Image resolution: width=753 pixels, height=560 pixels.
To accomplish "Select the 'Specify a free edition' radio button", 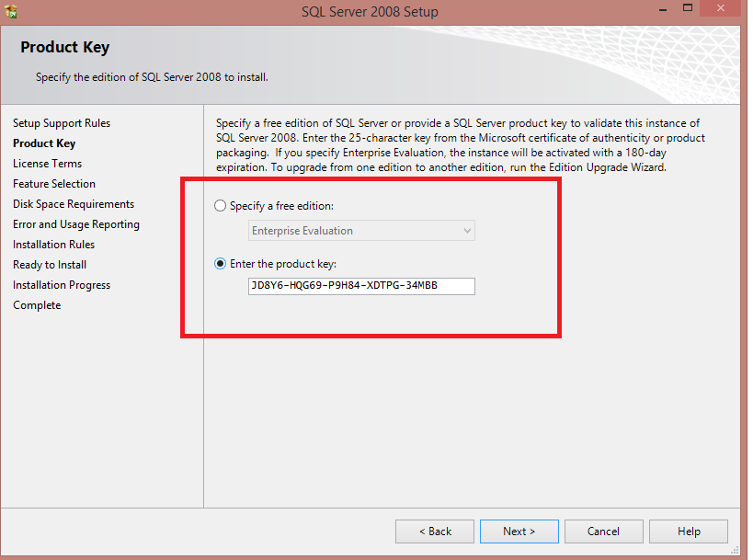I will coord(220,206).
